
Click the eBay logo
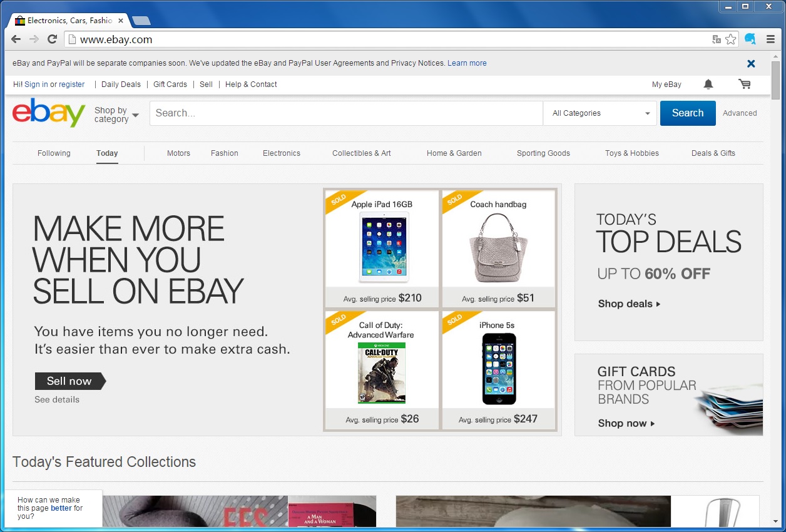(x=49, y=113)
